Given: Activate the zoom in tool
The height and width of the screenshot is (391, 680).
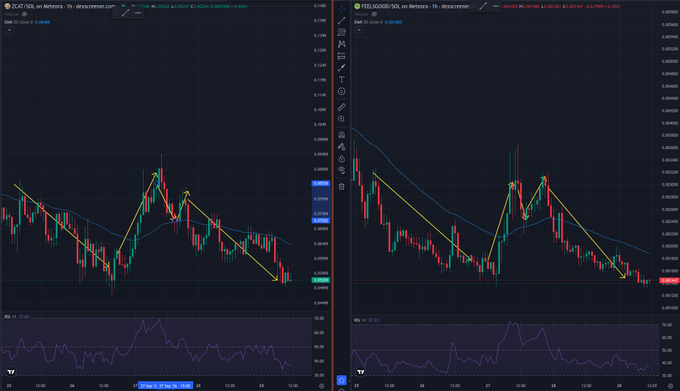Looking at the screenshot, I should click(342, 119).
